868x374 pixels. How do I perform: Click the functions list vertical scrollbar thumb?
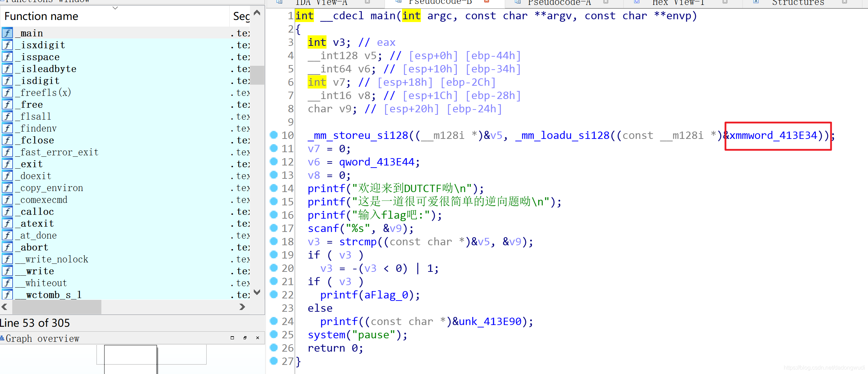click(x=257, y=75)
